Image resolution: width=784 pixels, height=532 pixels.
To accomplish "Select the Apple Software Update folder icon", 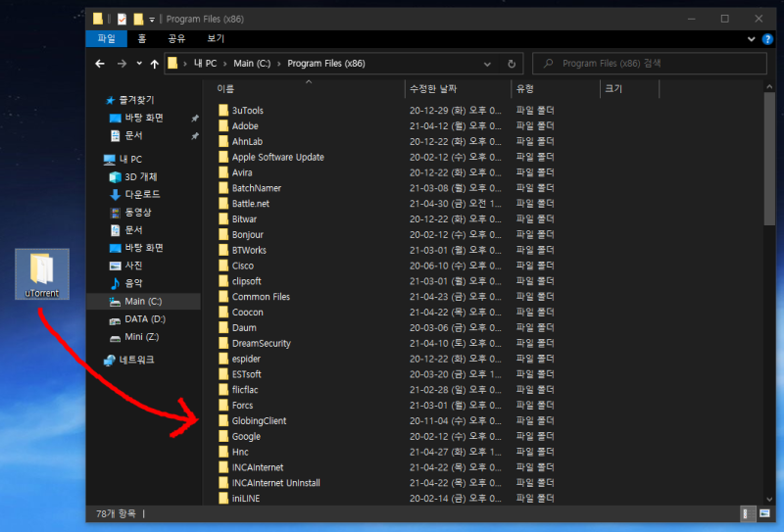I will pos(223,157).
